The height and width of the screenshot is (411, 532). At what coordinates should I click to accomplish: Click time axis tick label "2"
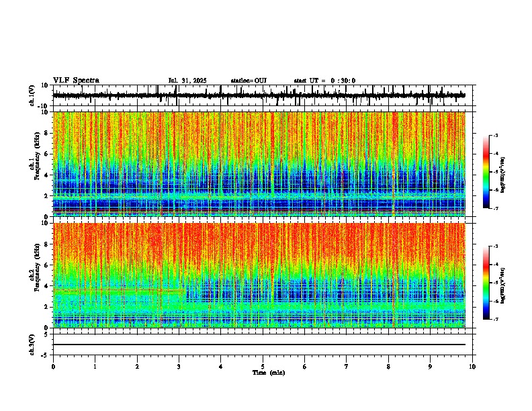tap(137, 367)
